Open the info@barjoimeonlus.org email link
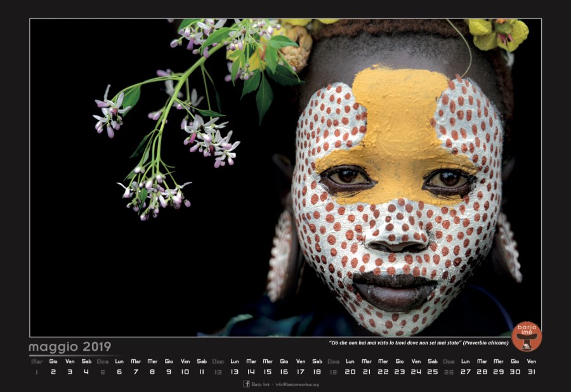 coord(296,384)
